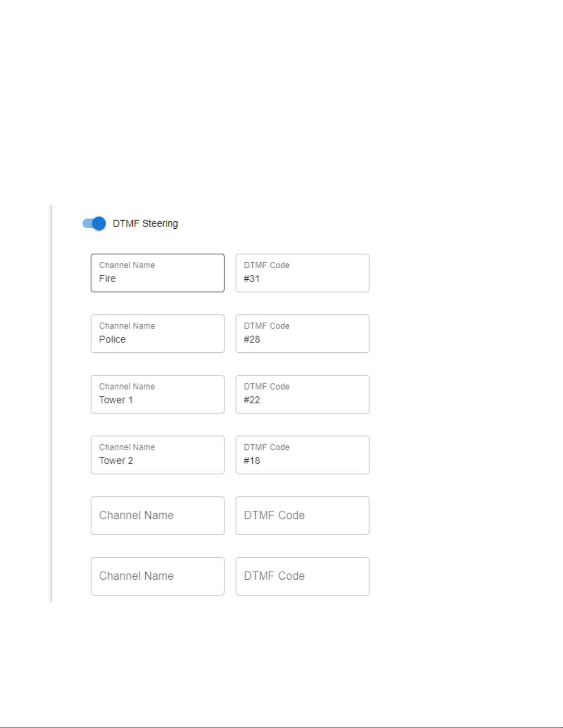
Task: Click into the DTMF code field with #28
Action: coord(302,333)
